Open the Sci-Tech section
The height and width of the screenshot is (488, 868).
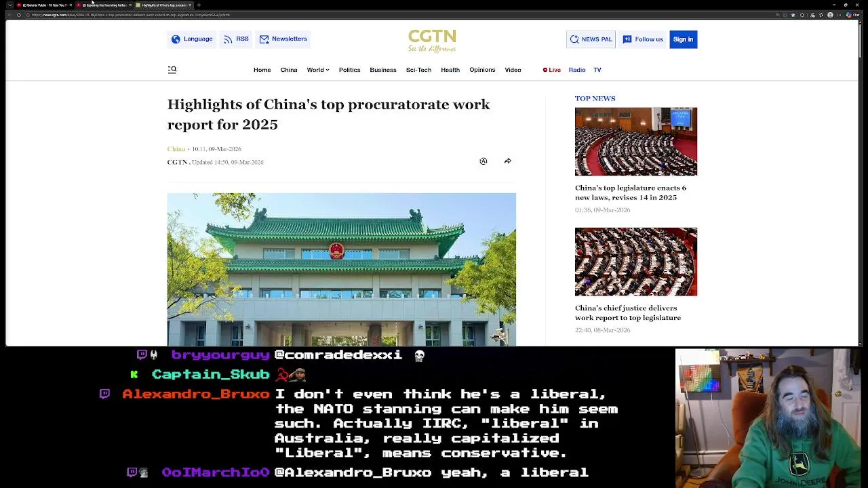[x=418, y=70]
